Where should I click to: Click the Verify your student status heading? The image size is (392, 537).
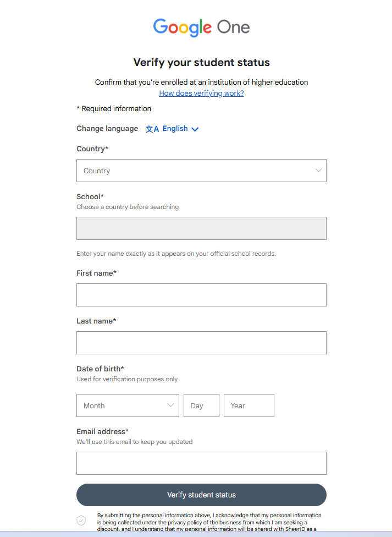pos(201,62)
